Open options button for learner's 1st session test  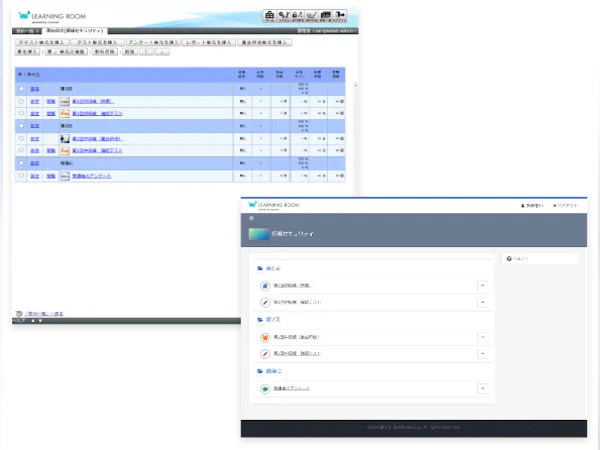(x=483, y=302)
